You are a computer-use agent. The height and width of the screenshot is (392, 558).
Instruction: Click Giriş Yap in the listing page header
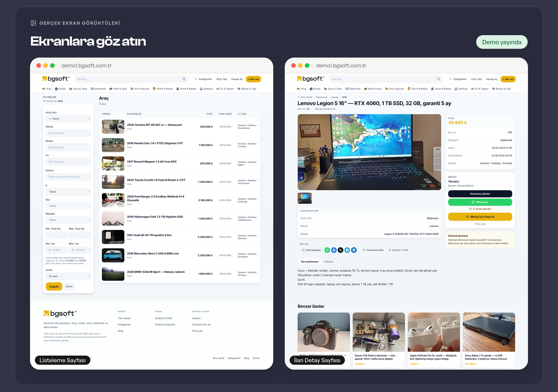coord(221,79)
